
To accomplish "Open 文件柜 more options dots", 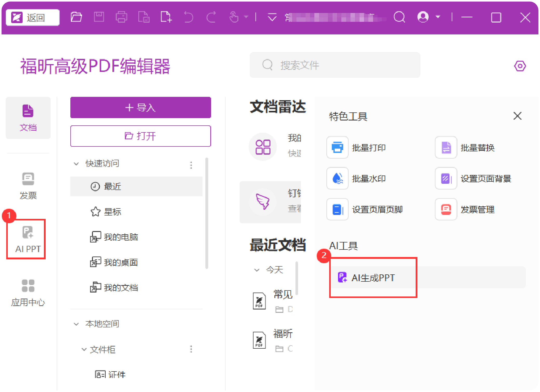I will [x=191, y=349].
